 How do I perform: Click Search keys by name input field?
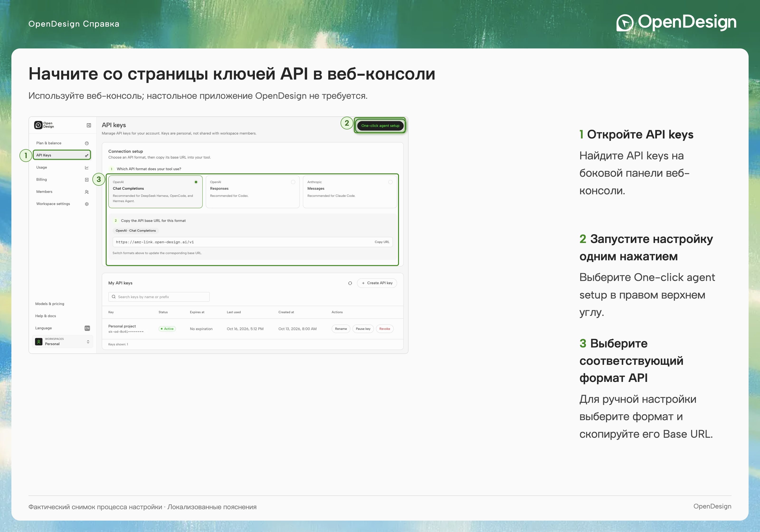[x=159, y=297]
